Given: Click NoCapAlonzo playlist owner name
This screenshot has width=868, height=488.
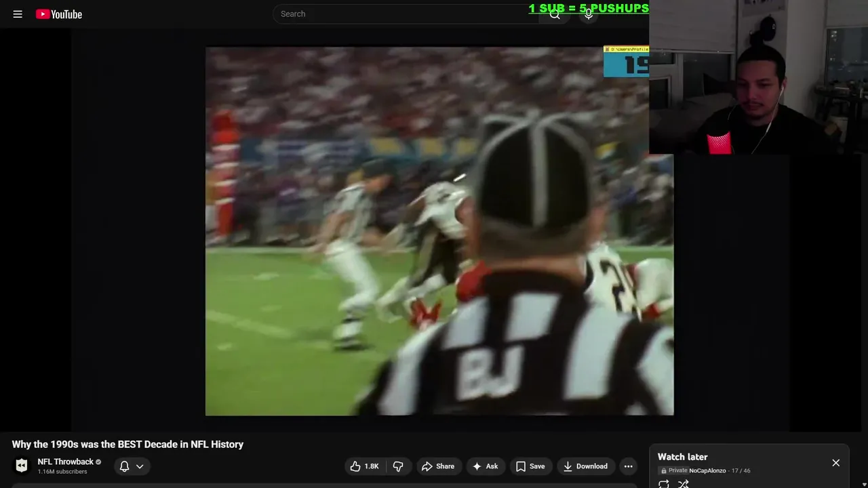Looking at the screenshot, I should [707, 470].
